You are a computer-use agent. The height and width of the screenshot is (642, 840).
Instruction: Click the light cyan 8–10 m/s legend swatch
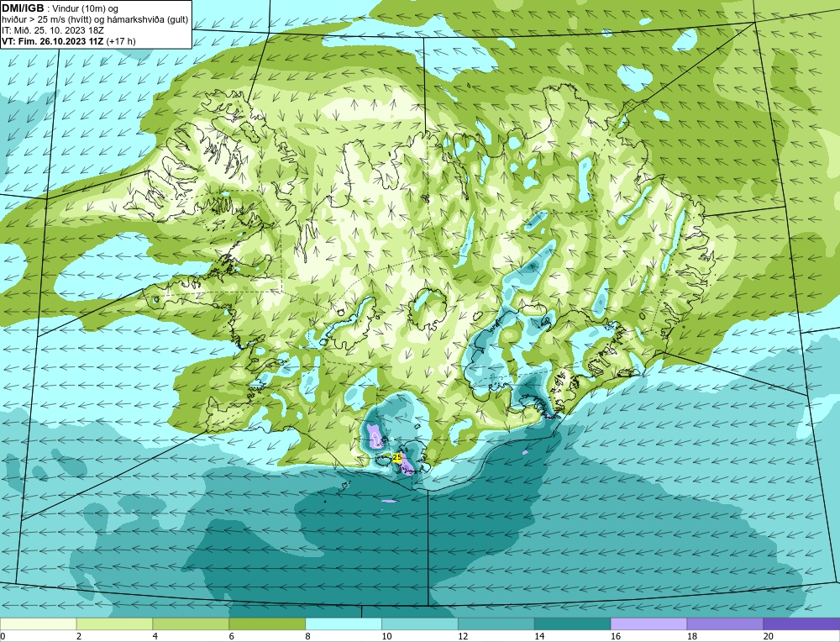pos(344,624)
